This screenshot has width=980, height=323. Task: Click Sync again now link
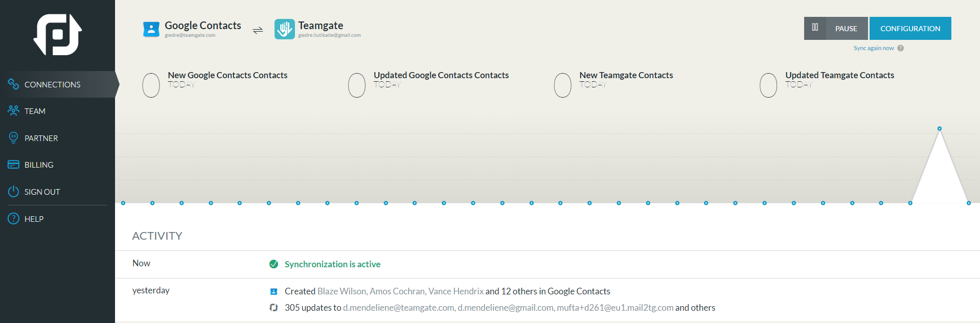(x=874, y=48)
